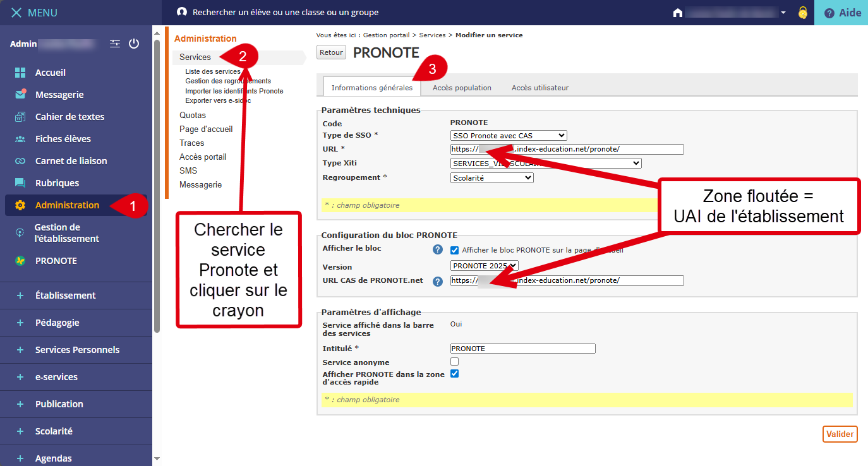Click the URL input field in Paramètres techniques
The height and width of the screenshot is (466, 868).
[x=567, y=150]
